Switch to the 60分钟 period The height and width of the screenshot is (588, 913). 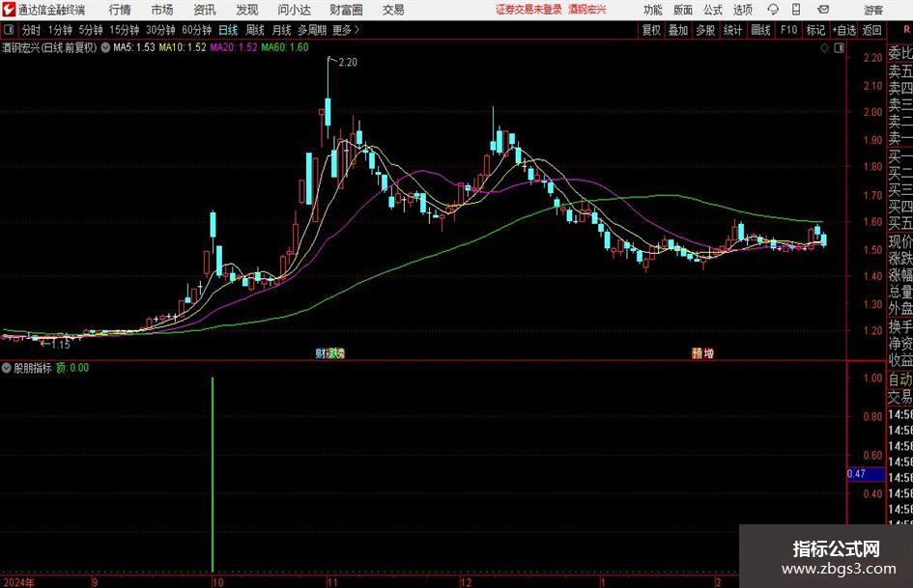click(x=196, y=30)
